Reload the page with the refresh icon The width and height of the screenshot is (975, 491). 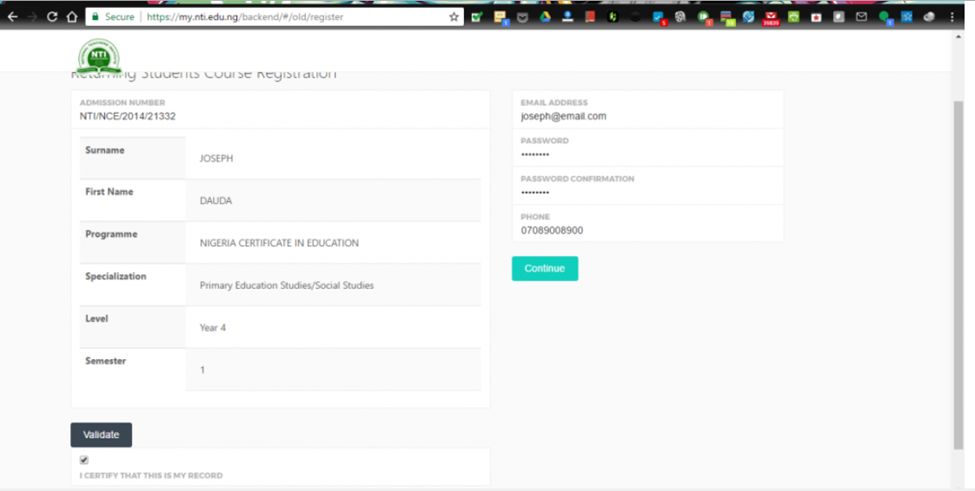coord(52,17)
